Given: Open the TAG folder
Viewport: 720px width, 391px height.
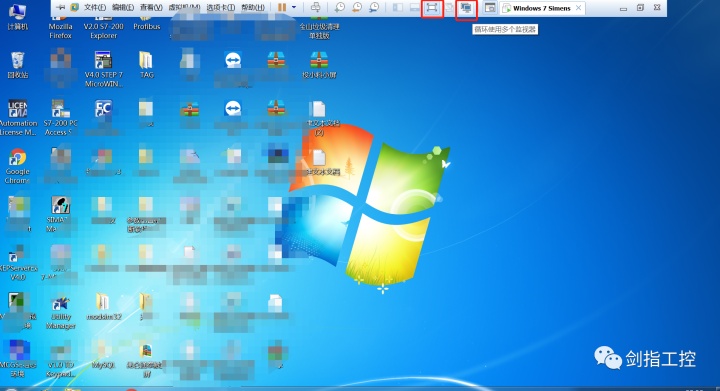Looking at the screenshot, I should click(x=146, y=65).
